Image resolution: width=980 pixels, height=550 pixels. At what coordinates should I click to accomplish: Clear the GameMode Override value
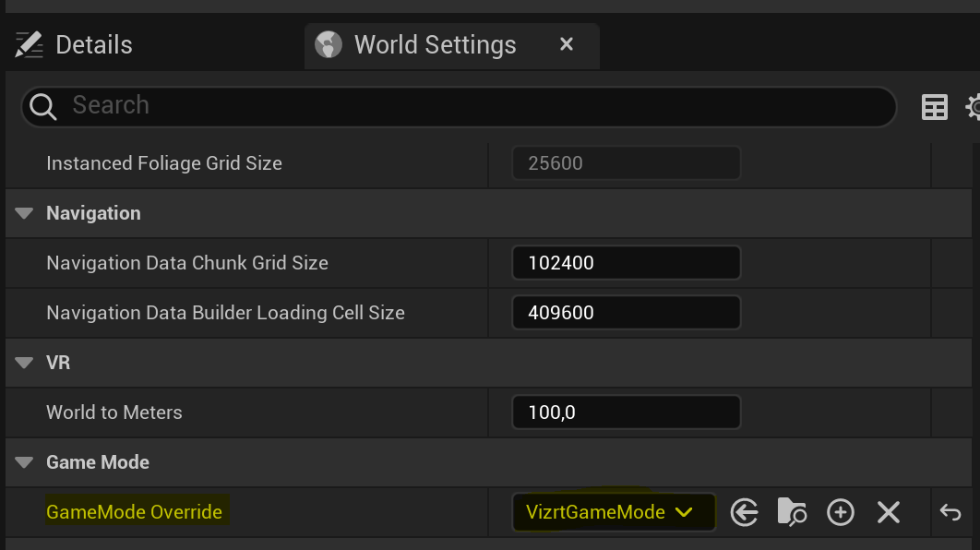coord(888,512)
